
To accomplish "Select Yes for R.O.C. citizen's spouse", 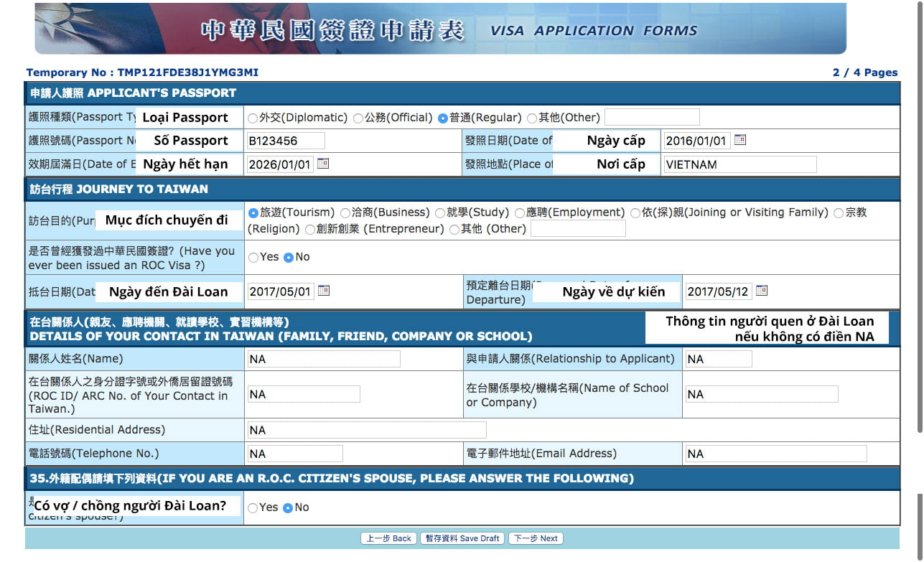I will (253, 508).
